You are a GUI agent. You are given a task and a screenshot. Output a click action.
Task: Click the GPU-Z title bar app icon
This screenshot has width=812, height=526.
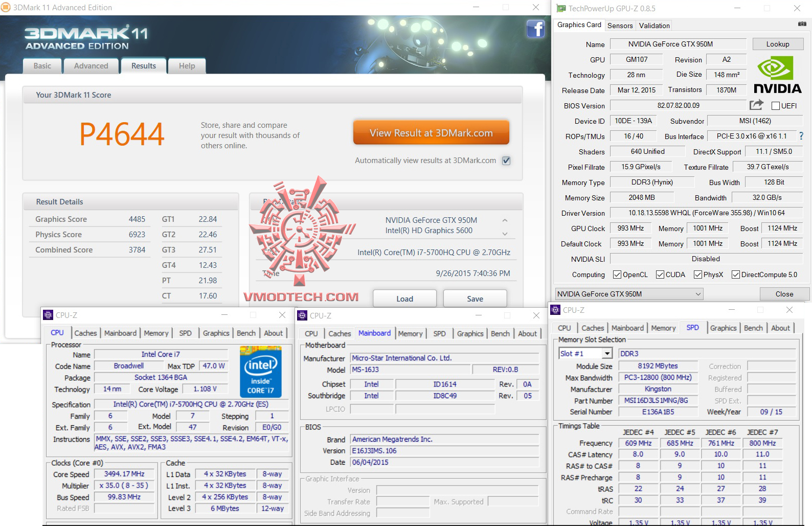pos(561,8)
